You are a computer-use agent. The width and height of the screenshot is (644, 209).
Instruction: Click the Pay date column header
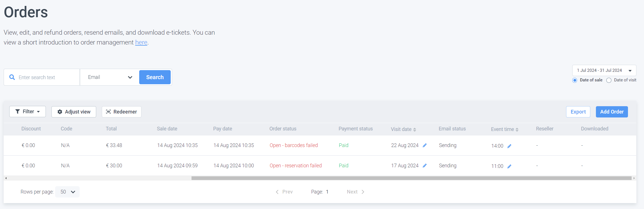click(223, 129)
